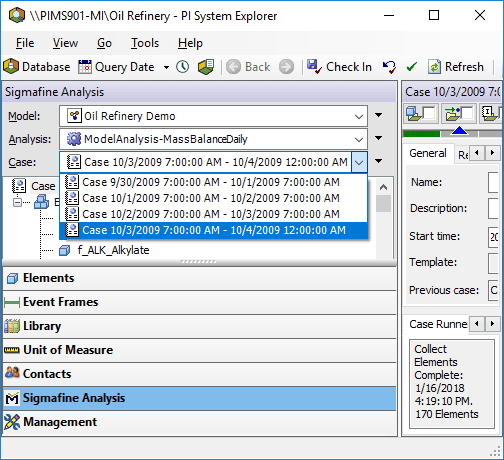Click the clock icon in the toolbar
This screenshot has width=504, height=460.
pyautogui.click(x=183, y=67)
